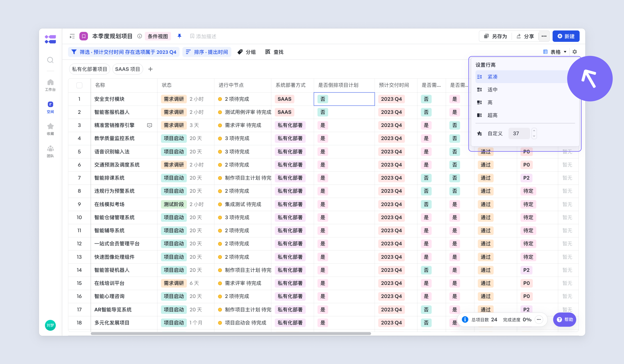Click 总项目数 24 in summary bar
The image size is (624, 364).
[x=484, y=320]
